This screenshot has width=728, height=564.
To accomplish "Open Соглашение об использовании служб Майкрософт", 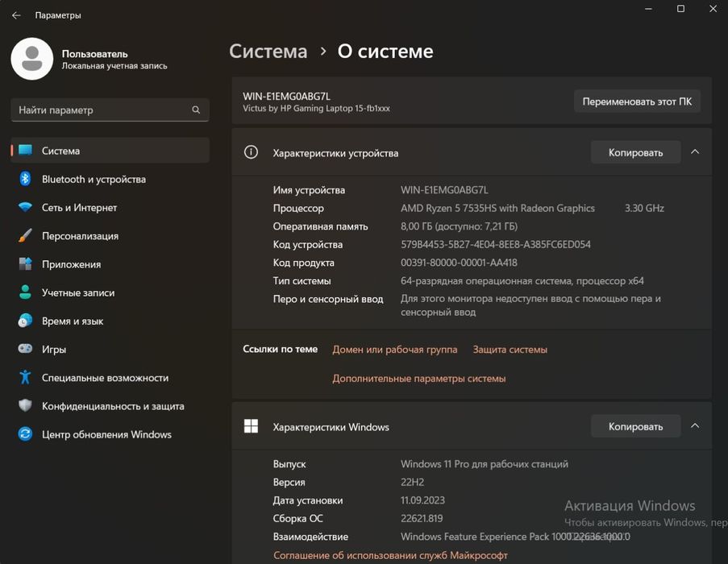I will (x=390, y=555).
